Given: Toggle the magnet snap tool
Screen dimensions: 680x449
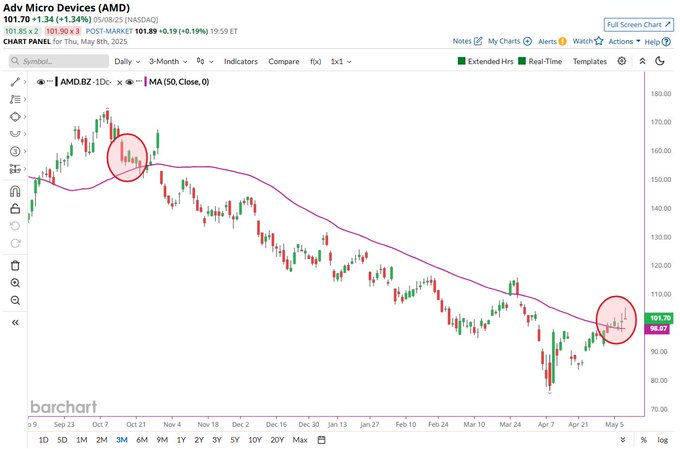Looking at the screenshot, I should (15, 191).
